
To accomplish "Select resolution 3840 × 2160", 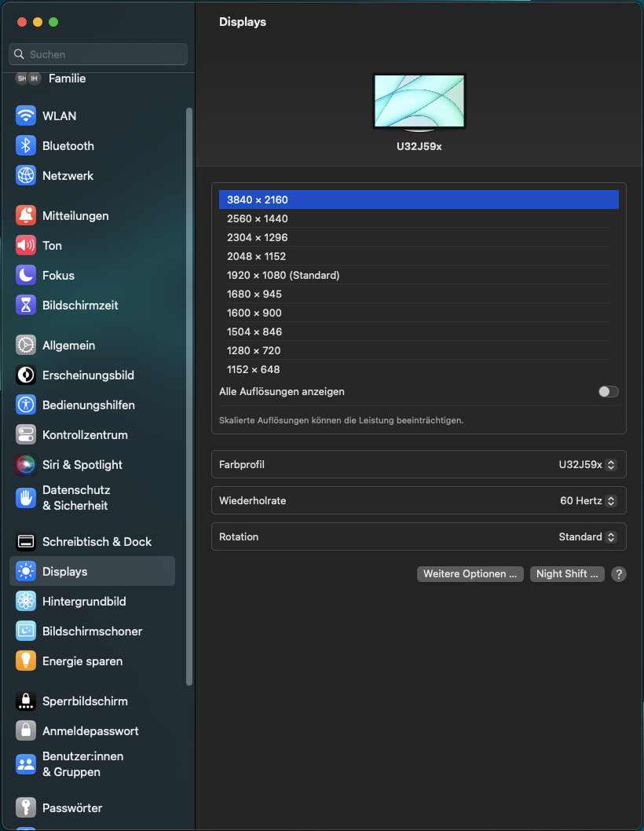I will click(x=419, y=200).
